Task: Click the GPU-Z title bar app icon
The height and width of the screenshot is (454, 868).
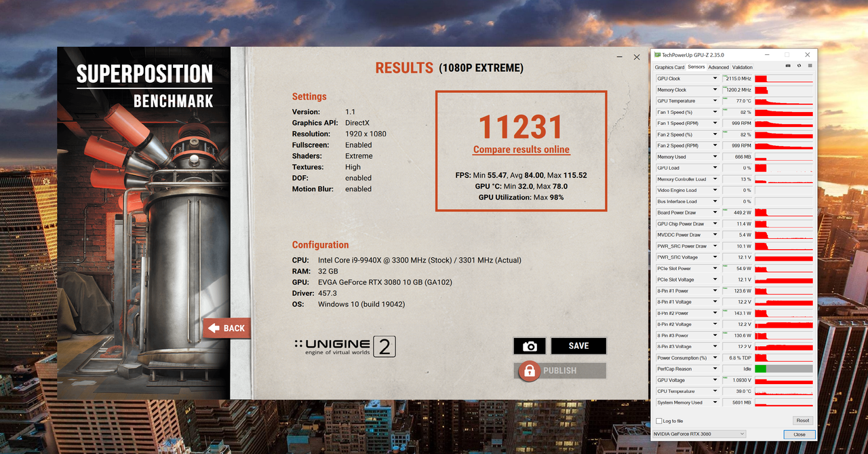Action: coord(657,55)
